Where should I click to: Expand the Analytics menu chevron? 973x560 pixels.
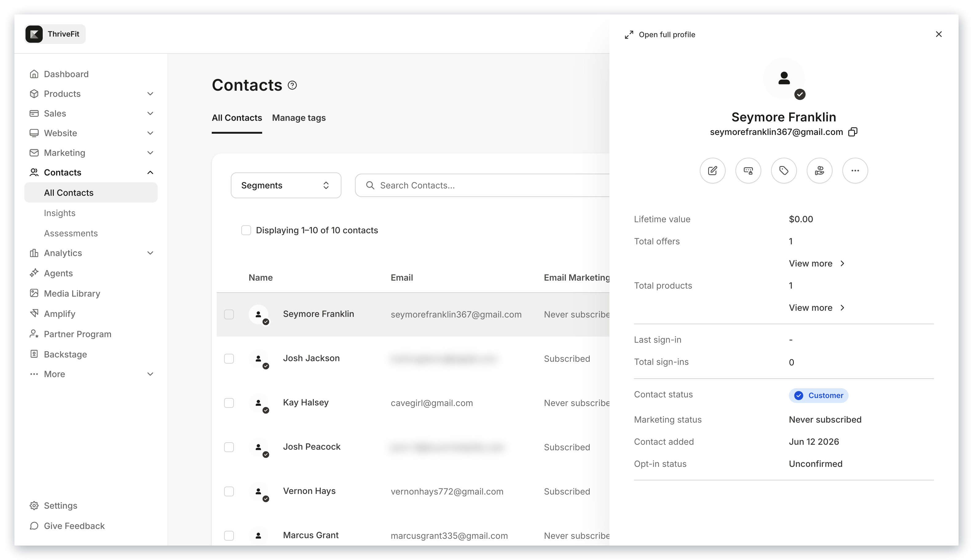pos(150,253)
